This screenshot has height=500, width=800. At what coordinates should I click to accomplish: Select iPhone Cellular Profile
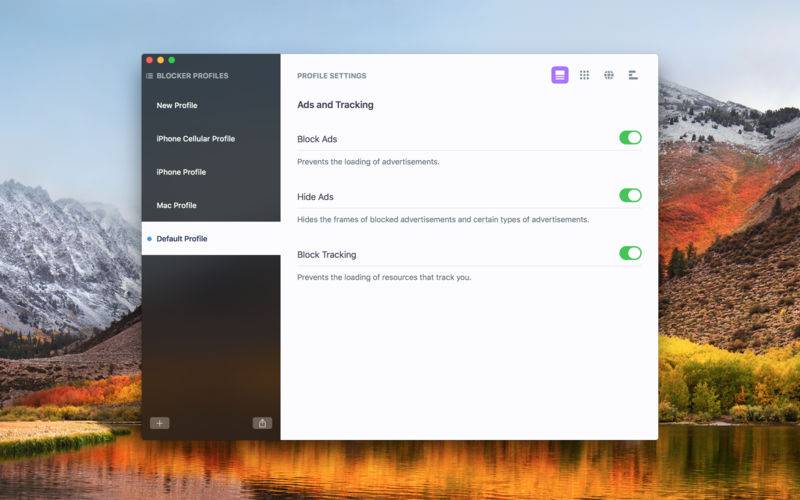click(x=211, y=138)
